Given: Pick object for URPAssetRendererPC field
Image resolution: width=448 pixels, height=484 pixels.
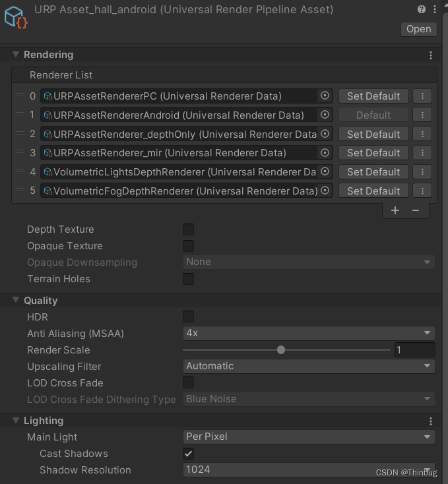Looking at the screenshot, I should point(325,96).
